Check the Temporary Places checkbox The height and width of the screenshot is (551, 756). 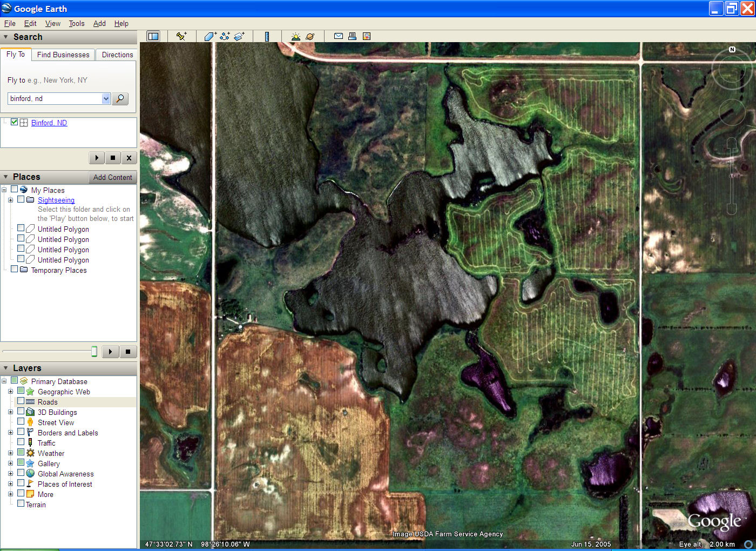(14, 269)
